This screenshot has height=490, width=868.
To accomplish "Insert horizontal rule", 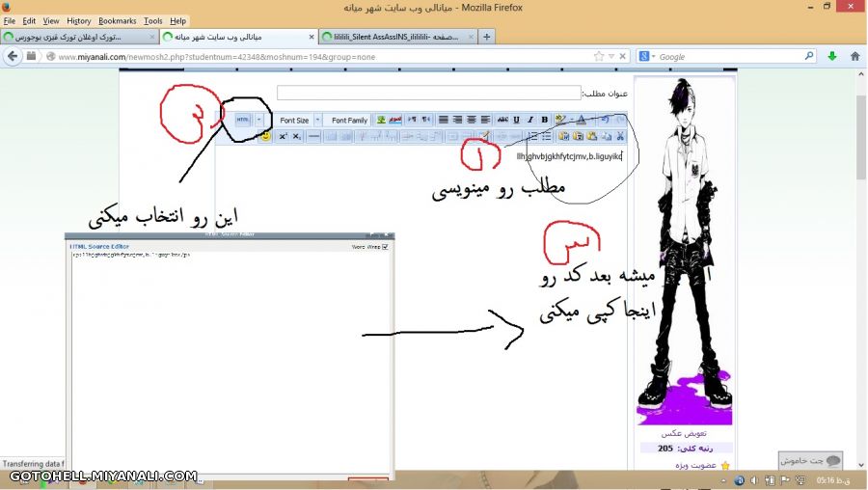I will pyautogui.click(x=313, y=136).
